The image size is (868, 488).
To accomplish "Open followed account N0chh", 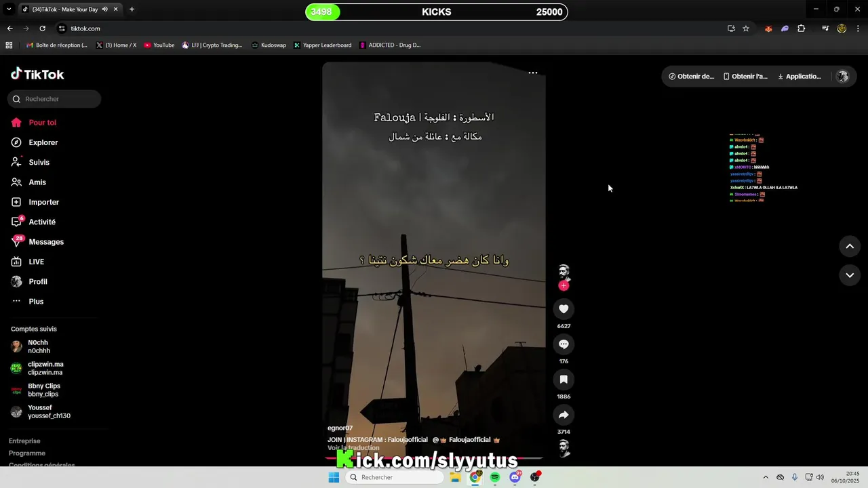I will [x=38, y=346].
